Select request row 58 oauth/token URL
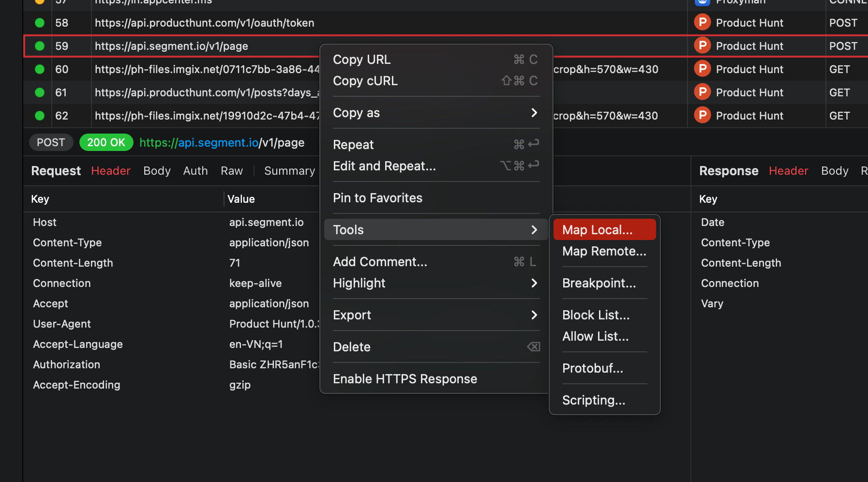Viewport: 868px width, 482px height. pyautogui.click(x=204, y=23)
